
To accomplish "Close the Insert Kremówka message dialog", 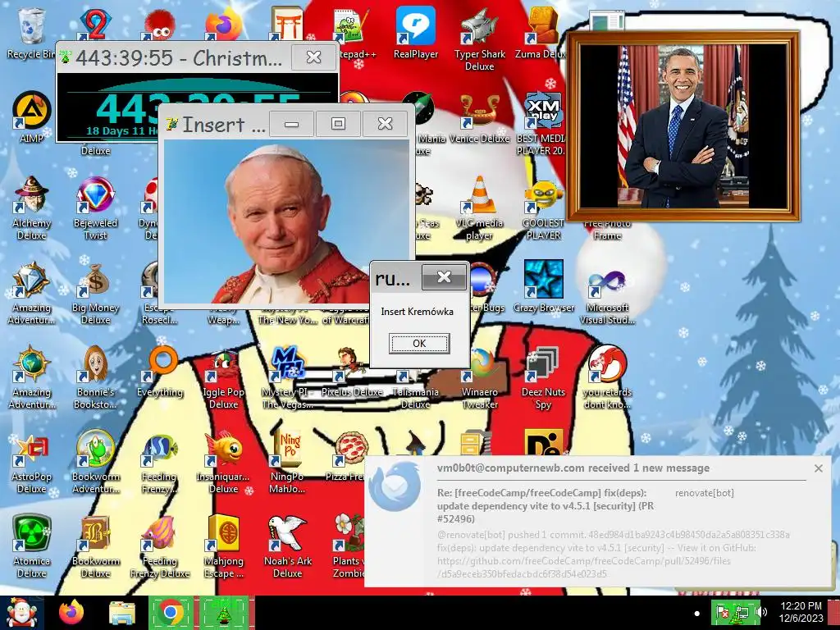I will pos(444,277).
